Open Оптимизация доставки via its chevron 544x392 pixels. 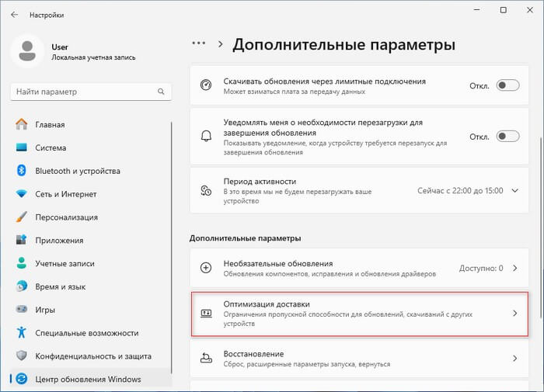514,314
